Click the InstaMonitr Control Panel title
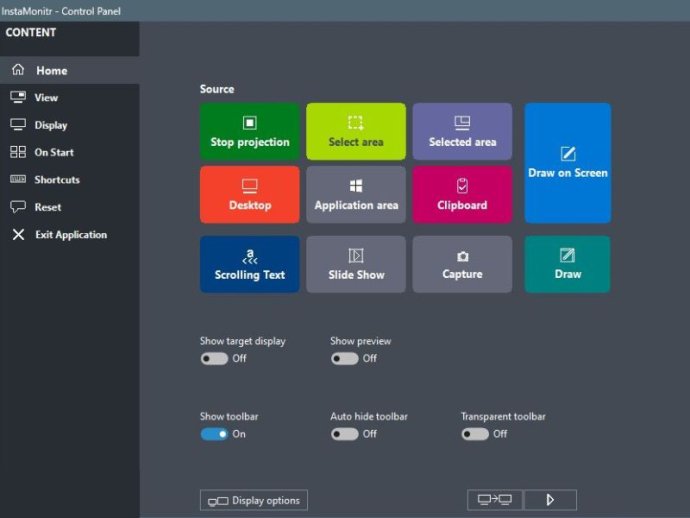Screen dimensions: 690x518 [x=61, y=11]
